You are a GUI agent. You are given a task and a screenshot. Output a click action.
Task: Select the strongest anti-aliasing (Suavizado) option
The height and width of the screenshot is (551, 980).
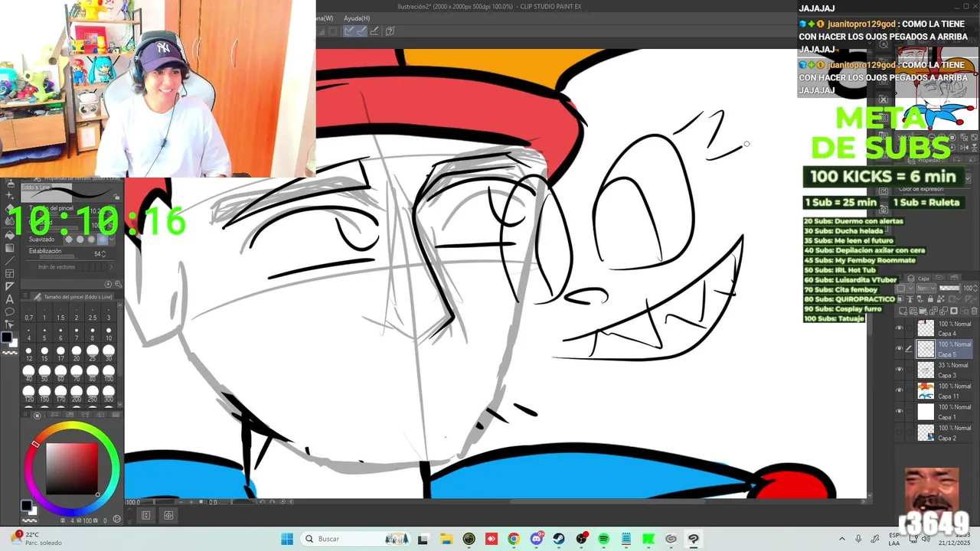(x=103, y=239)
